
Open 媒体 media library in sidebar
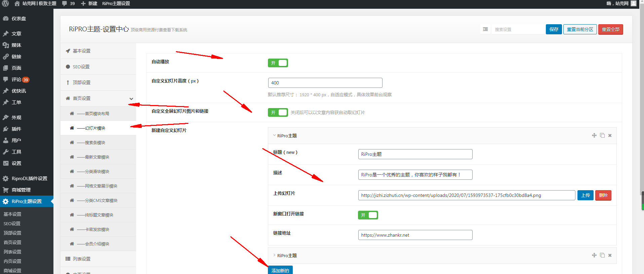(x=27, y=45)
